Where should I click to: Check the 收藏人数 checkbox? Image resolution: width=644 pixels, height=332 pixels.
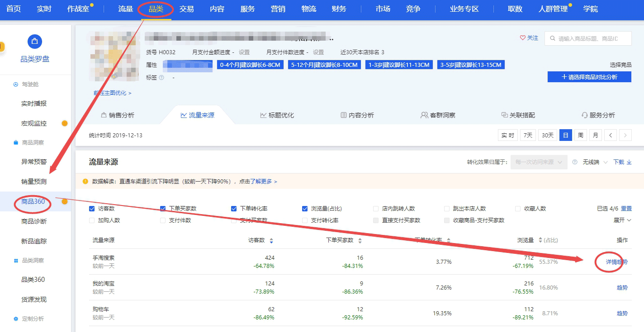coord(518,209)
